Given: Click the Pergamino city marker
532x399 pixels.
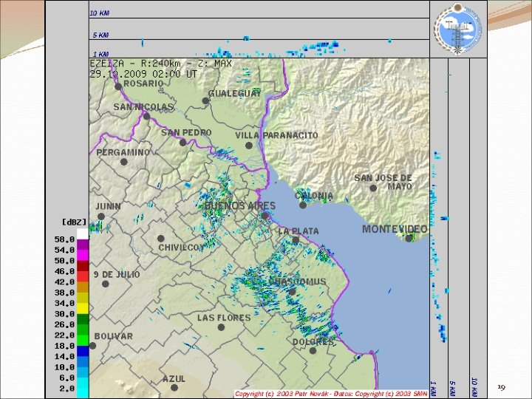Looking at the screenshot, I should 124,162.
